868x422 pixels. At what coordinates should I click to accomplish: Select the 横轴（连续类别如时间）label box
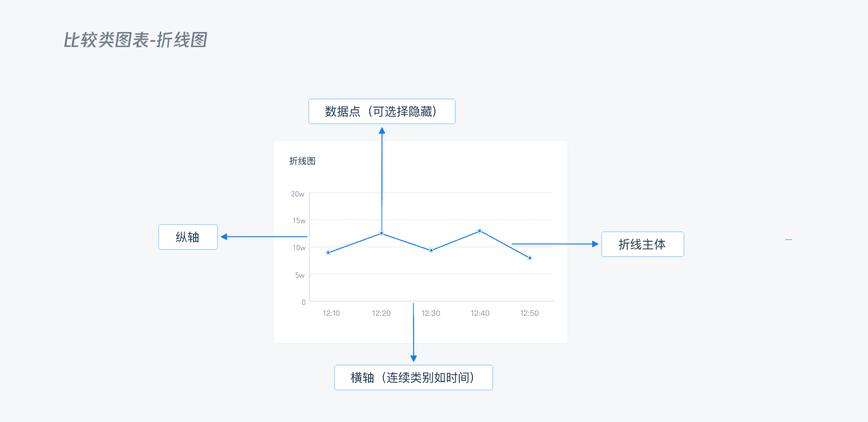413,378
